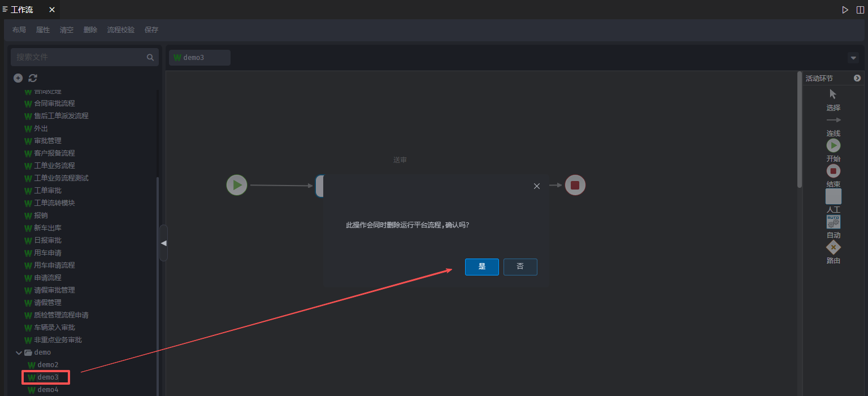Switch to the demo3 editor tab
This screenshot has height=396, width=868.
(199, 58)
